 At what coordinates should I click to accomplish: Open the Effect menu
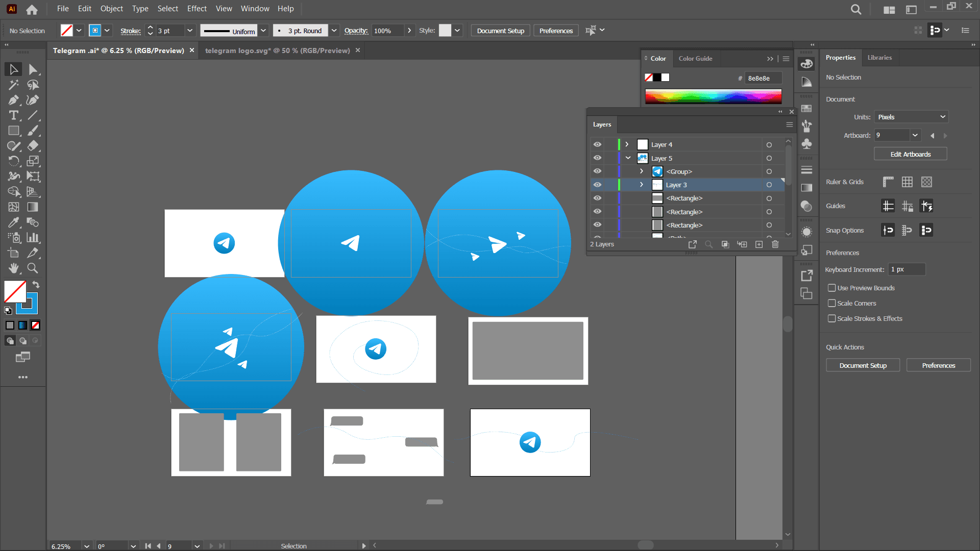(x=197, y=9)
